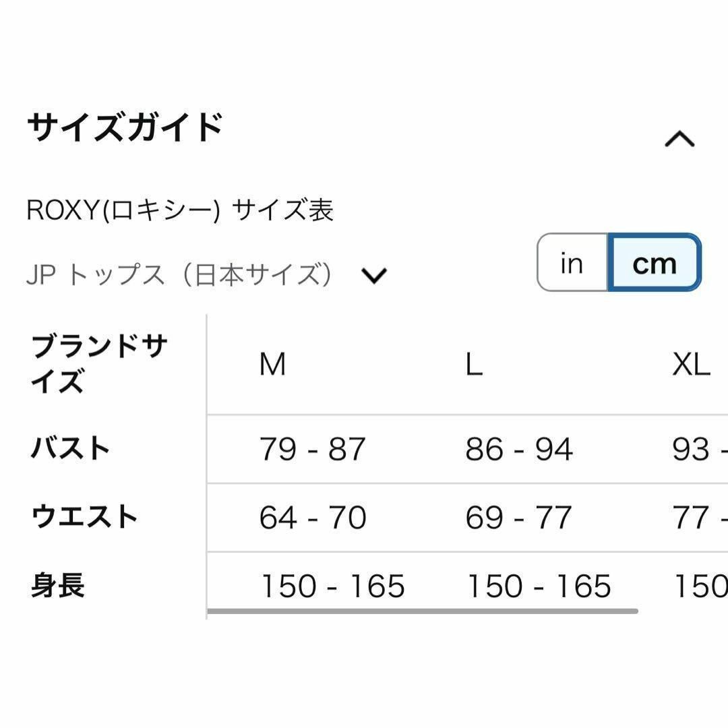Collapse the サイズガイド section chevron

(679, 139)
